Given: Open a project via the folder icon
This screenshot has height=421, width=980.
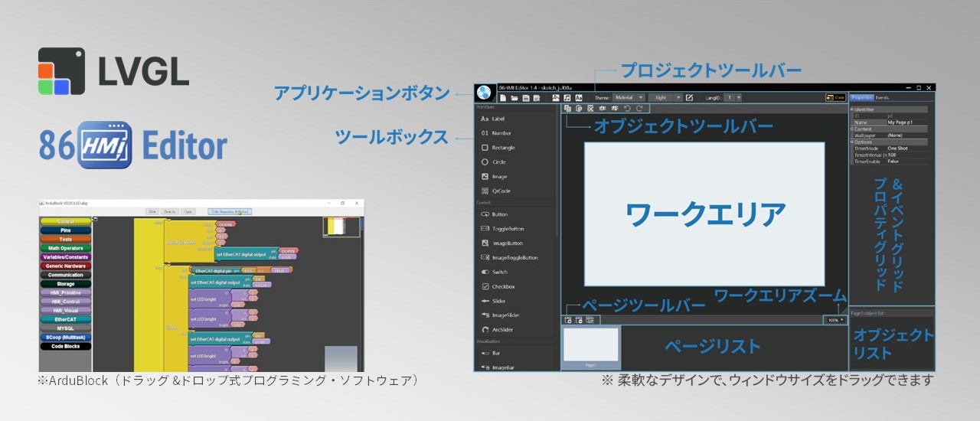Looking at the screenshot, I should tap(514, 98).
